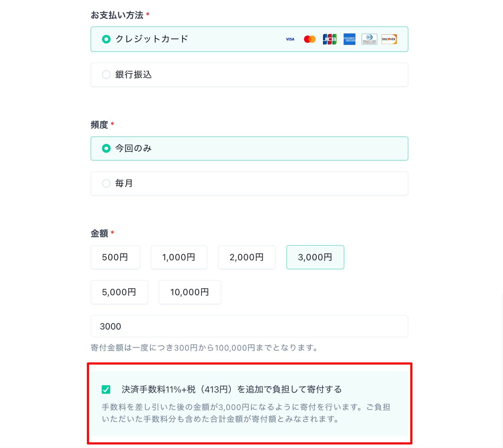The image size is (503, 448).
Task: Click the 寄付金額 range hint text
Action: (x=204, y=348)
